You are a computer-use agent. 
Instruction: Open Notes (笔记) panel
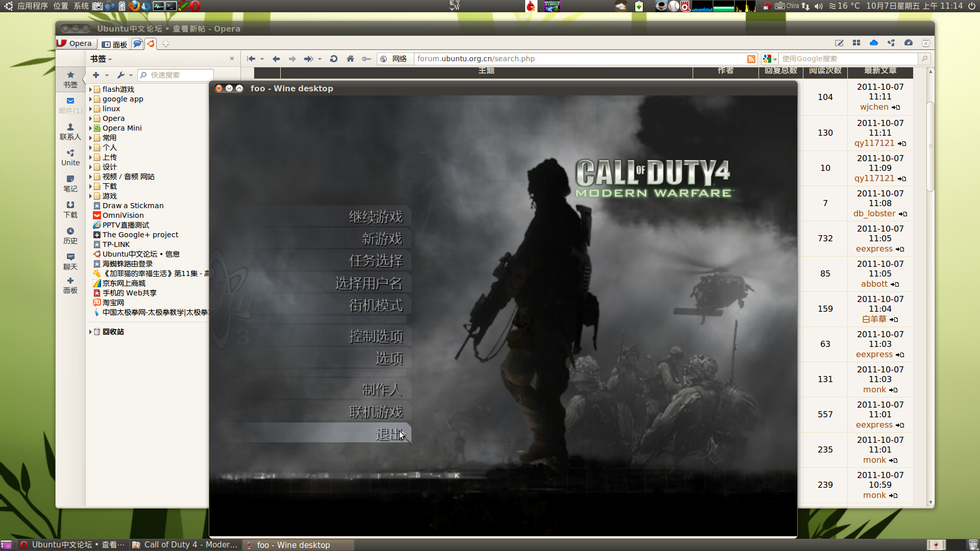click(70, 183)
